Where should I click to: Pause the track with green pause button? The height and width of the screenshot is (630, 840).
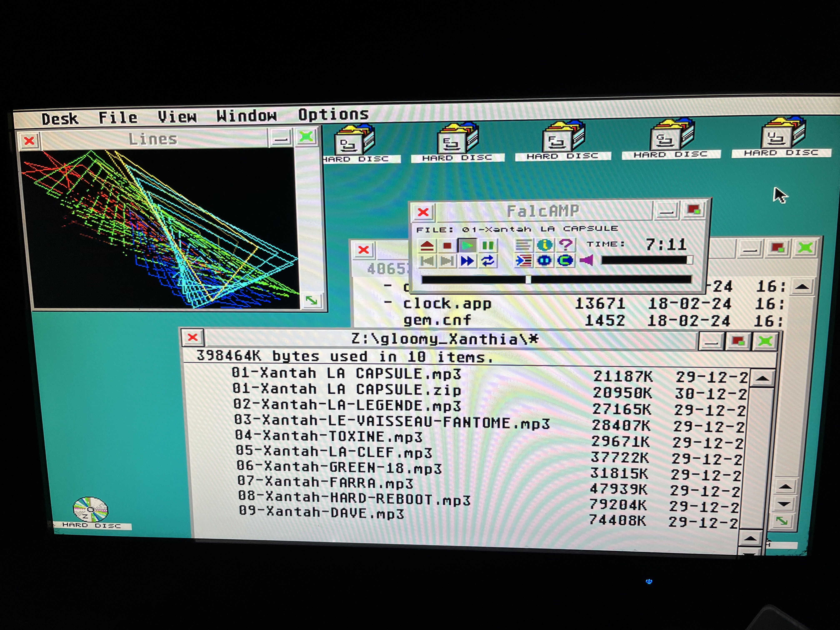pos(487,246)
